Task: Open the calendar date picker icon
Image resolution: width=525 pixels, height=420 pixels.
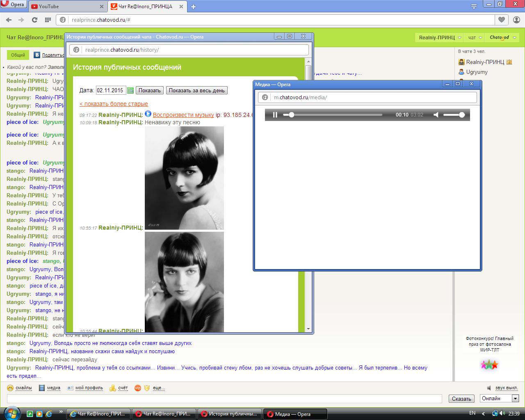Action: [130, 90]
